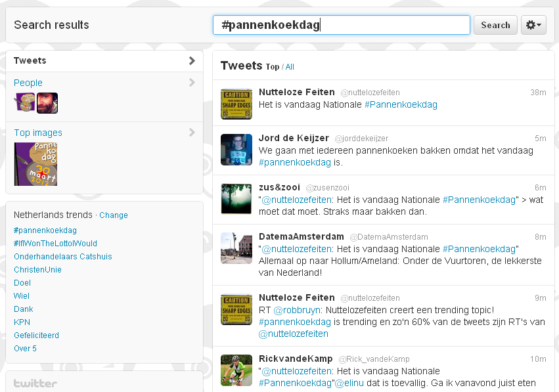This screenshot has width=559, height=392.
Task: Open the Pannenkoekdag 30 maart top image
Action: tap(35, 164)
